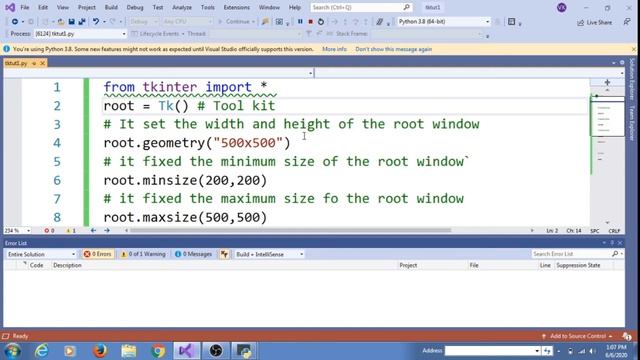Image resolution: width=640 pixels, height=360 pixels.
Task: Pause debugging with the Break All icon
Action: click(300, 22)
